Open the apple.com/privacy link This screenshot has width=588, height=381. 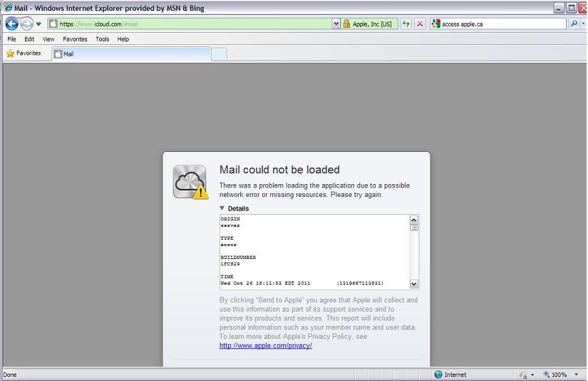point(266,345)
